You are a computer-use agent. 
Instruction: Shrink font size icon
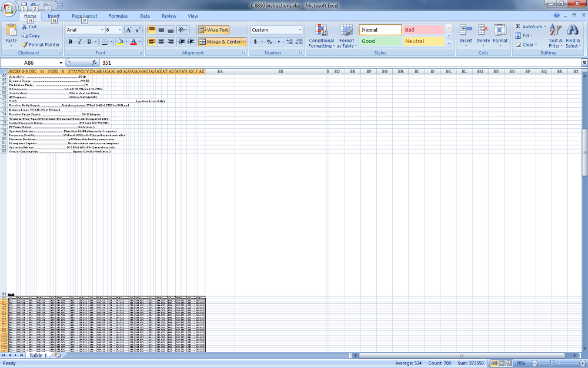click(138, 30)
